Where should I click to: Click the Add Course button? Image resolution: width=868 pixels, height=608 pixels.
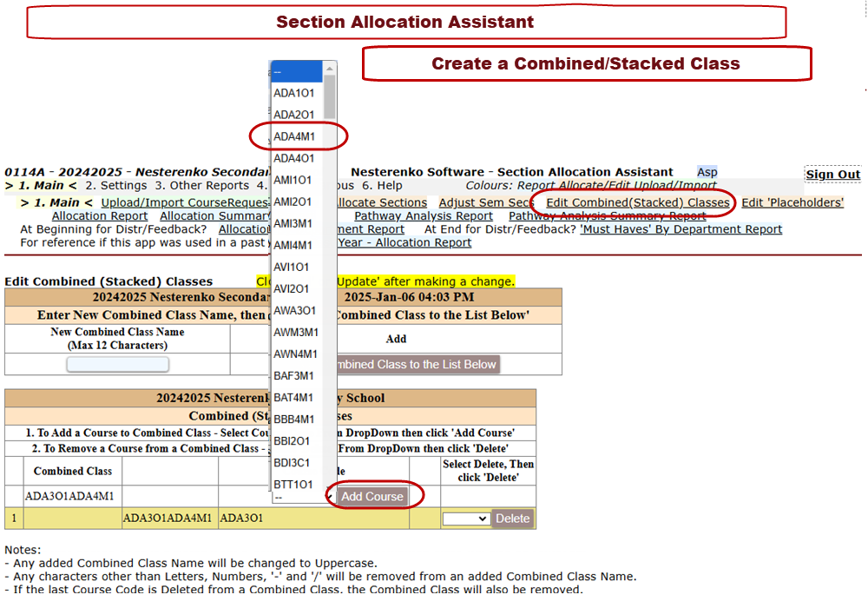coord(372,497)
